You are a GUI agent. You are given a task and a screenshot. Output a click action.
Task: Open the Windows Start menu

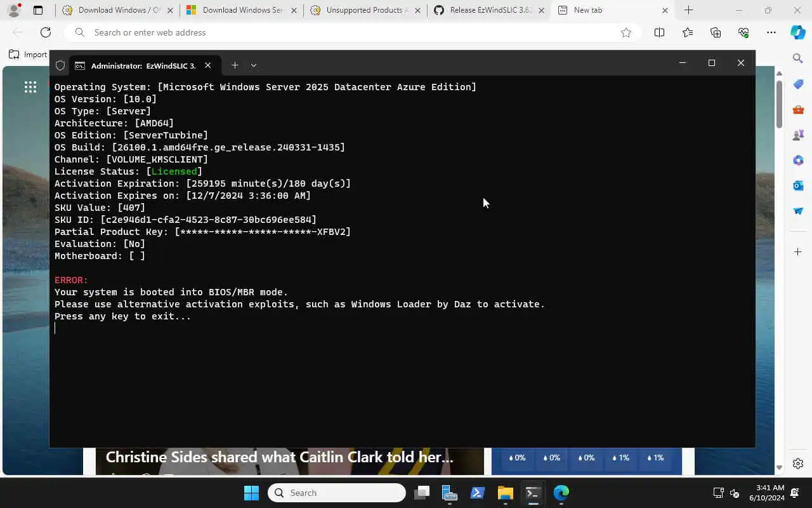pos(252,493)
